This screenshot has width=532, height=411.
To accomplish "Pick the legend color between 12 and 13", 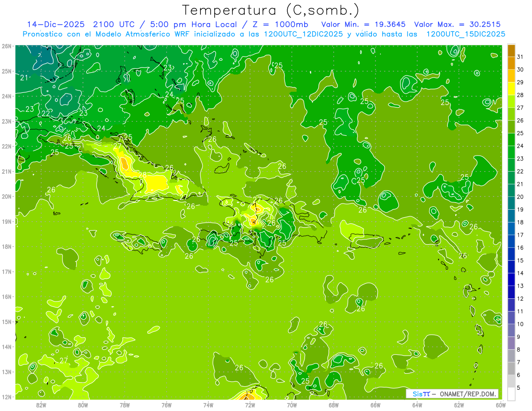I will tap(511, 293).
